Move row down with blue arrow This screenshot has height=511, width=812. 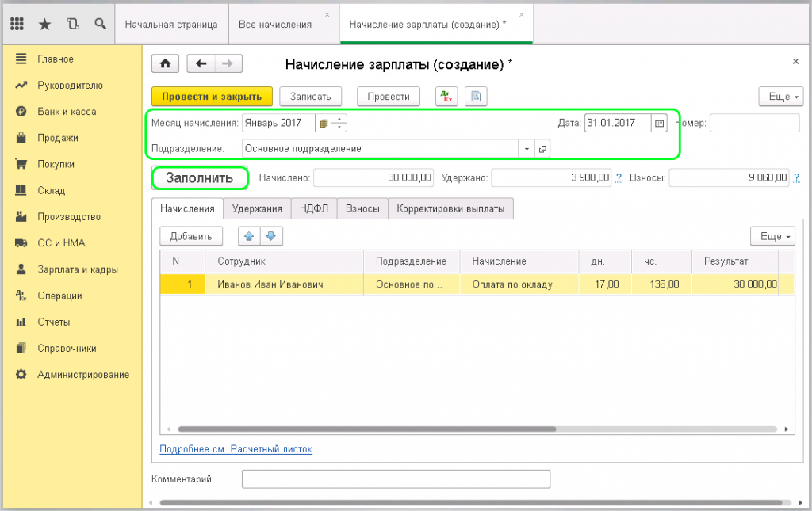[270, 236]
